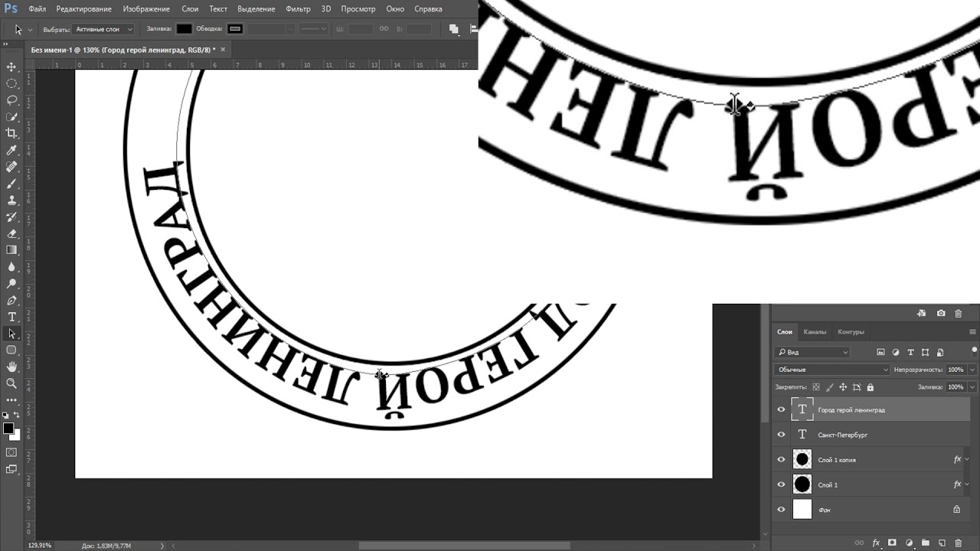Select the Brush tool
The height and width of the screenshot is (551, 980).
[x=11, y=184]
